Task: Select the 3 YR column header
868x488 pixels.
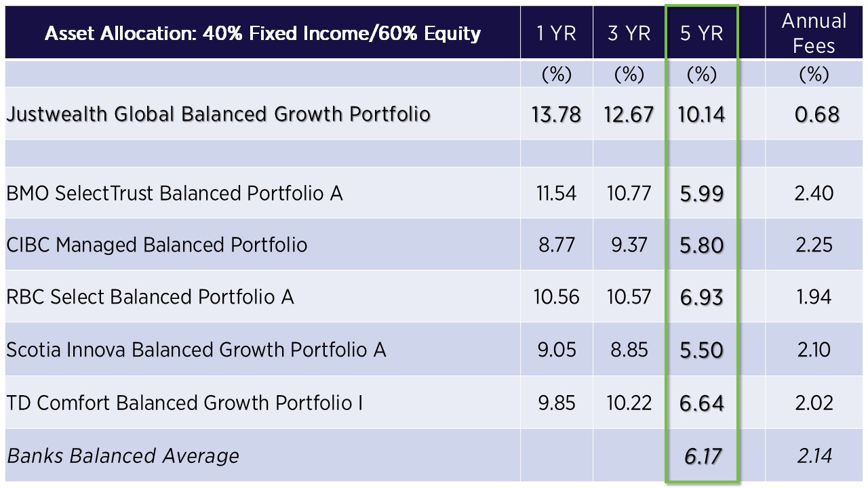Action: click(629, 33)
